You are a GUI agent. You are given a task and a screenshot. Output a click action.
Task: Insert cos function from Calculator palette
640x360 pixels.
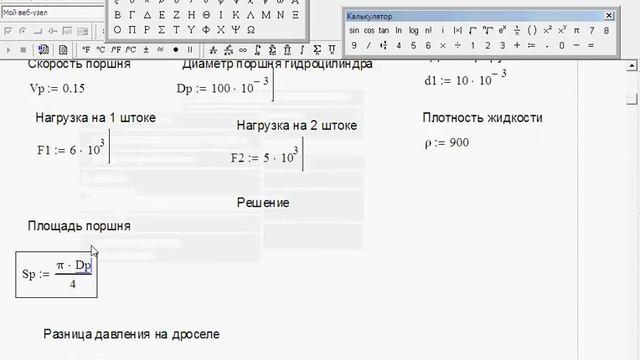pyautogui.click(x=369, y=31)
